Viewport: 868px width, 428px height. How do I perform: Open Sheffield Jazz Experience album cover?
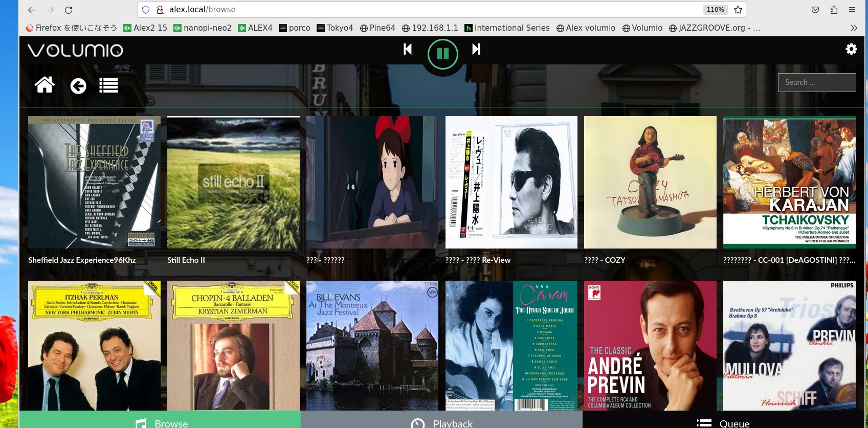pos(94,182)
